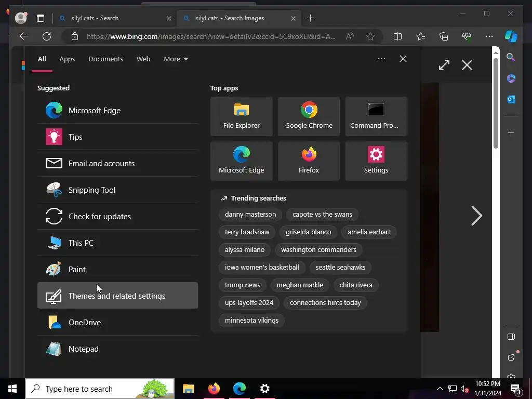Launch Notepad from Suggested list
Viewport: 532px width, 399px height.
[117, 349]
